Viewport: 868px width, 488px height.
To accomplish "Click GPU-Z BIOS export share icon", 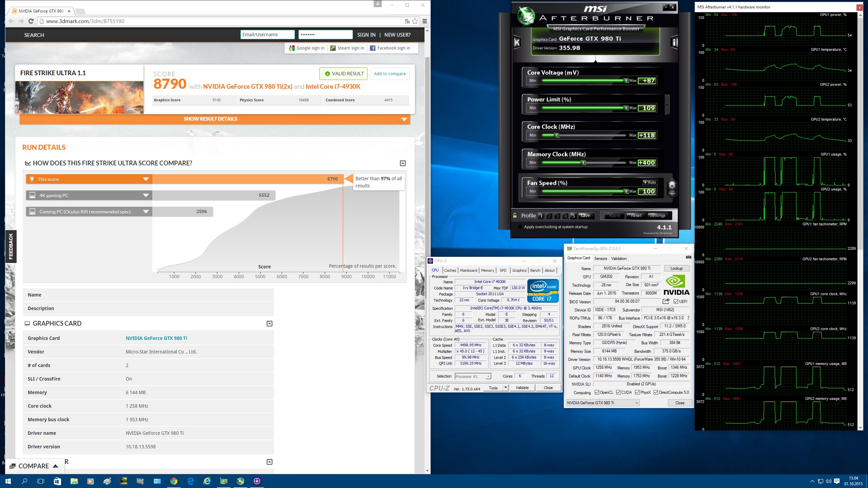I will (666, 301).
